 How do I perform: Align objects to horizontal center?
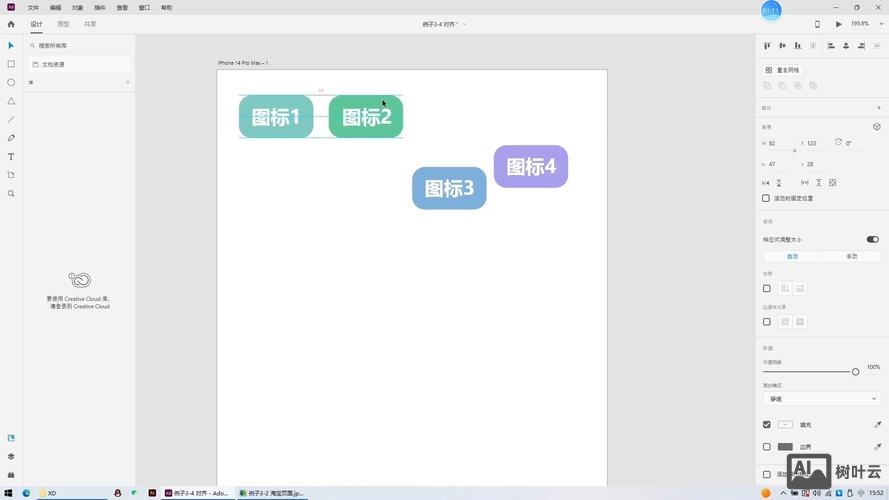846,45
